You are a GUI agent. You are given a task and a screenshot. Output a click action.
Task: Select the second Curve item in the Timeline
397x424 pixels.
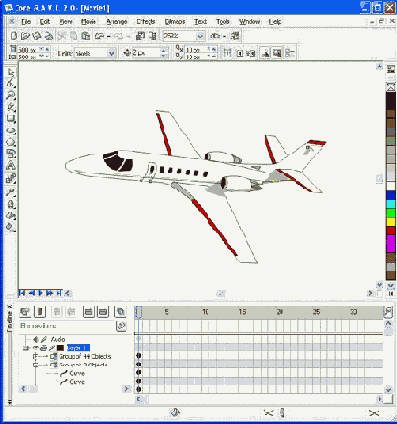[77, 382]
